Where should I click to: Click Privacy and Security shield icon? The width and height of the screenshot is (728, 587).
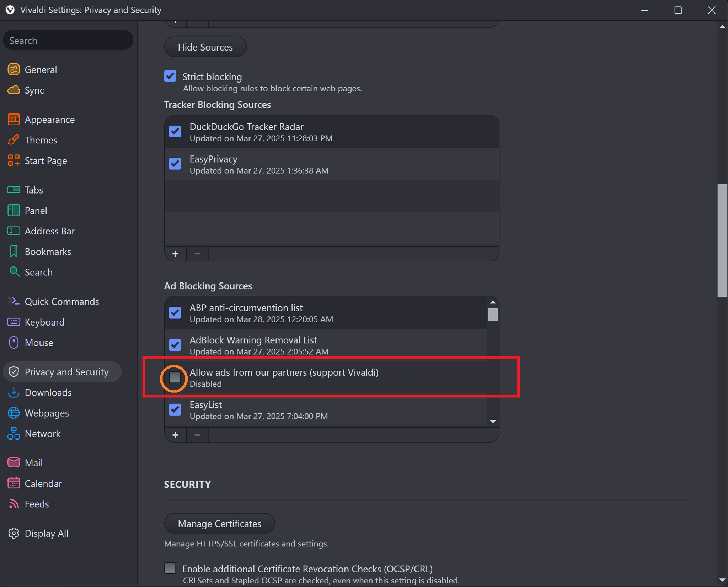14,372
